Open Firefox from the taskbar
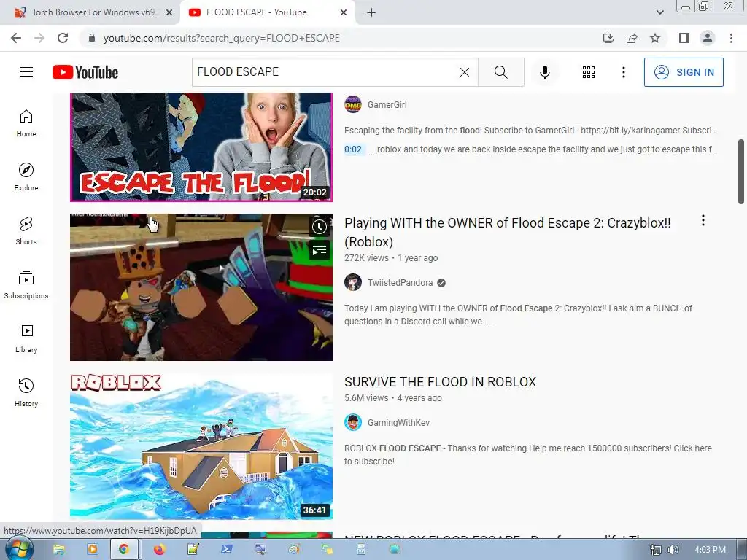This screenshot has height=560, width=747. 159,550
